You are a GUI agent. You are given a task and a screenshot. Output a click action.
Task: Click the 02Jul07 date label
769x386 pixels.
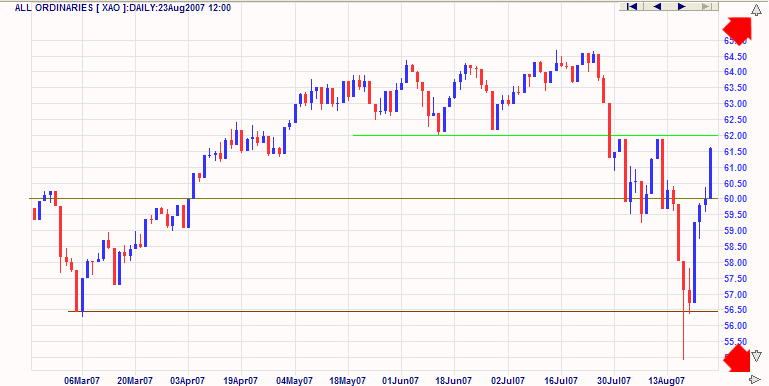[508, 381]
